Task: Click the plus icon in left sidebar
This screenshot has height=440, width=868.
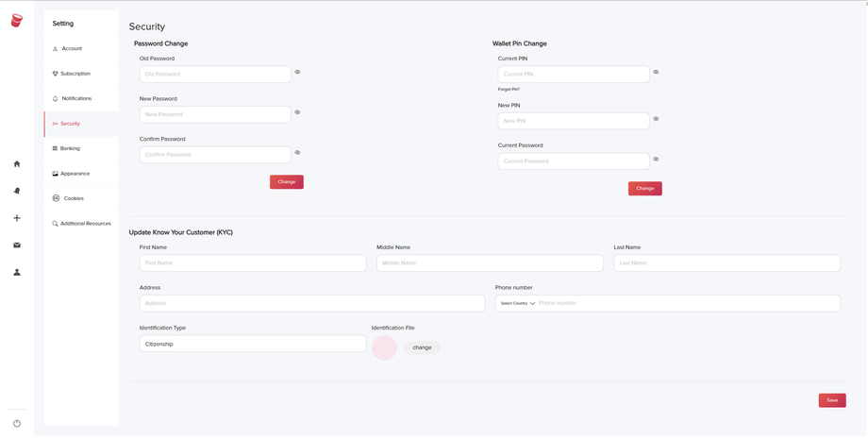Action: pyautogui.click(x=17, y=218)
